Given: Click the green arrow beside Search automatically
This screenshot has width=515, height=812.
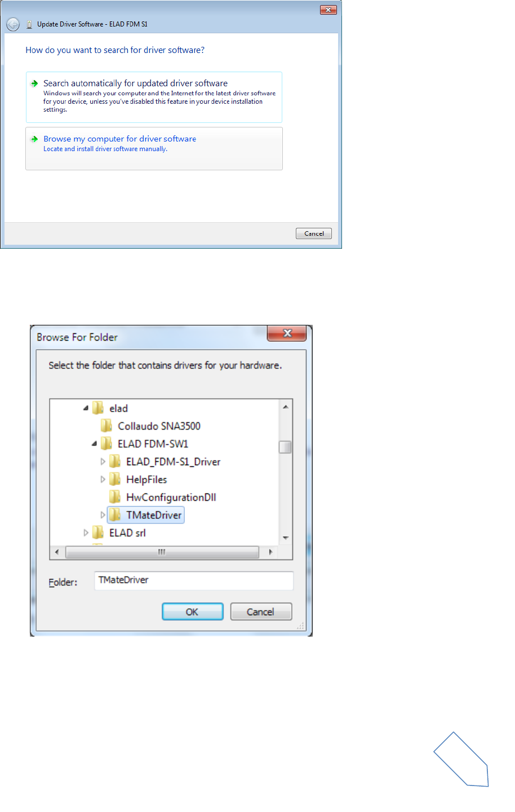Looking at the screenshot, I should point(34,83).
